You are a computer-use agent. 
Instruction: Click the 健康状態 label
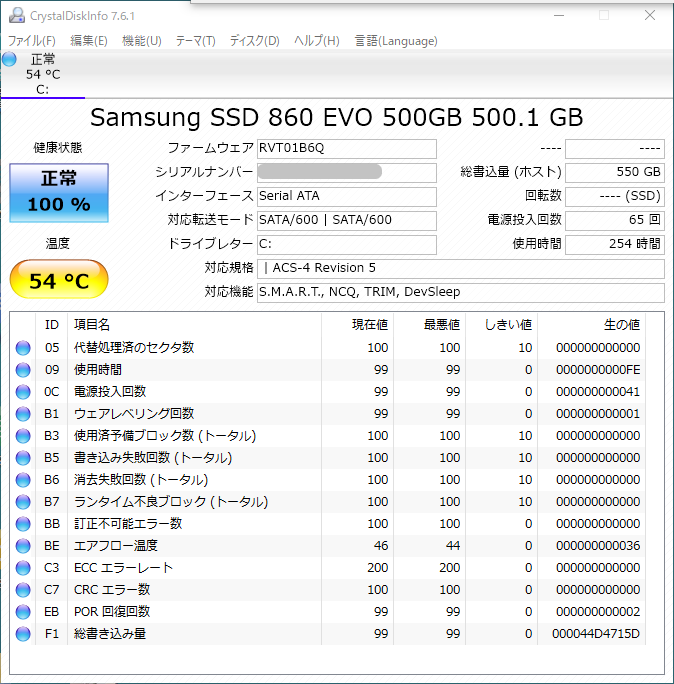click(58, 148)
